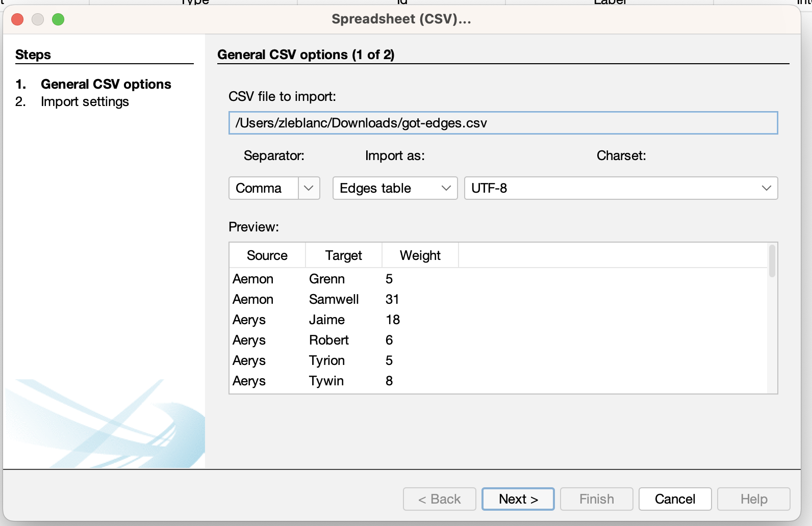The width and height of the screenshot is (812, 526).
Task: Click the green zoom window button
Action: tap(58, 19)
